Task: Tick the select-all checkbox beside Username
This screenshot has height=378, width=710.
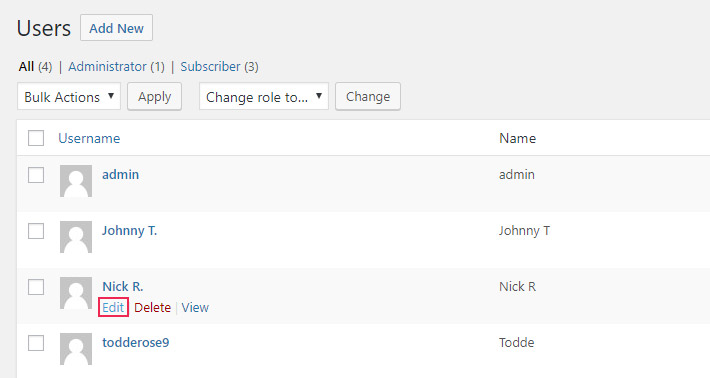Action: (36, 138)
